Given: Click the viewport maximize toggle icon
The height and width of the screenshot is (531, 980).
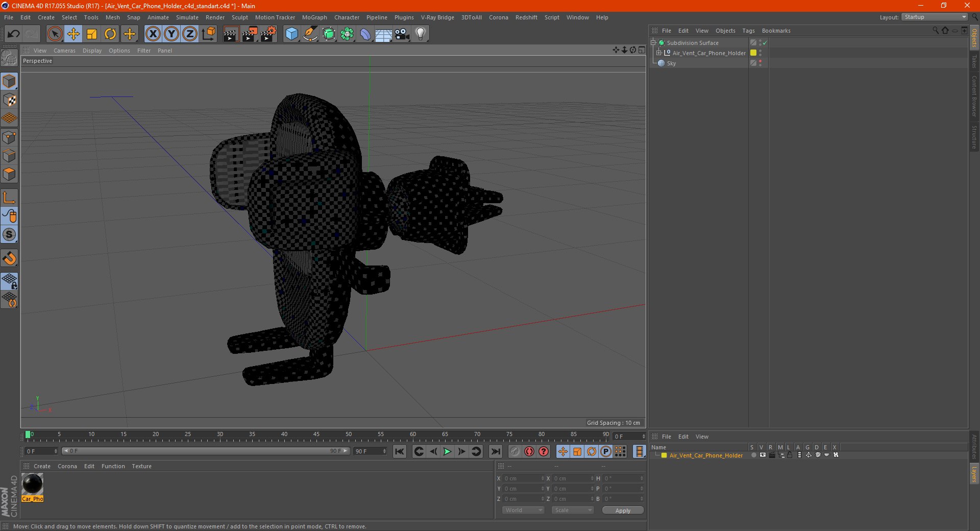Looking at the screenshot, I should (642, 50).
